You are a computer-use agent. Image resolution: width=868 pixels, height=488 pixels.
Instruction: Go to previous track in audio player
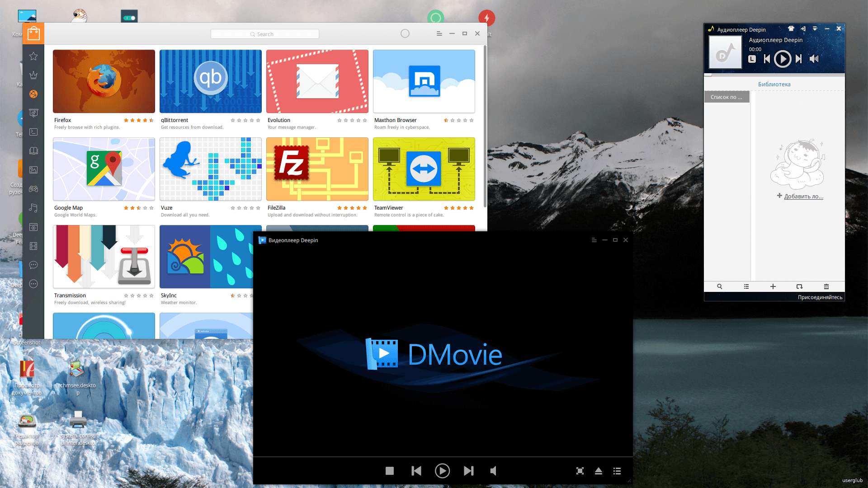click(767, 59)
